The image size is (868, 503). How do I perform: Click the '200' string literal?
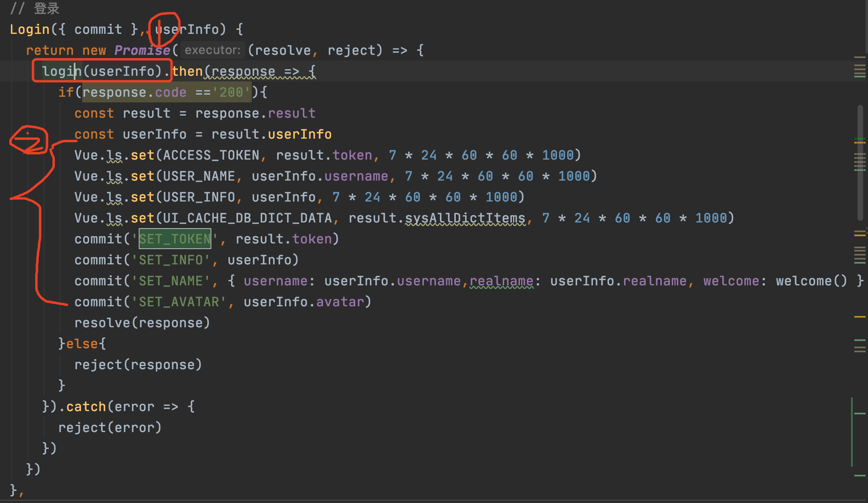(x=231, y=92)
